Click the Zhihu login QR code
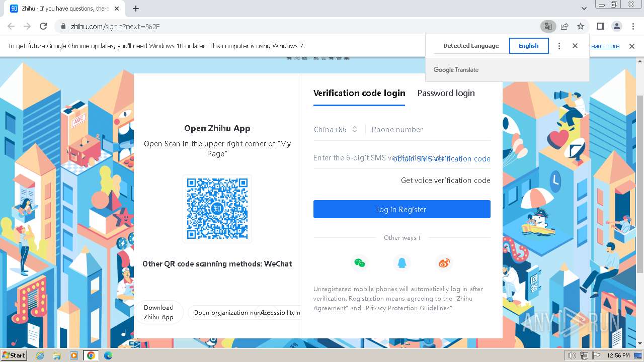644x362 pixels. [x=217, y=209]
